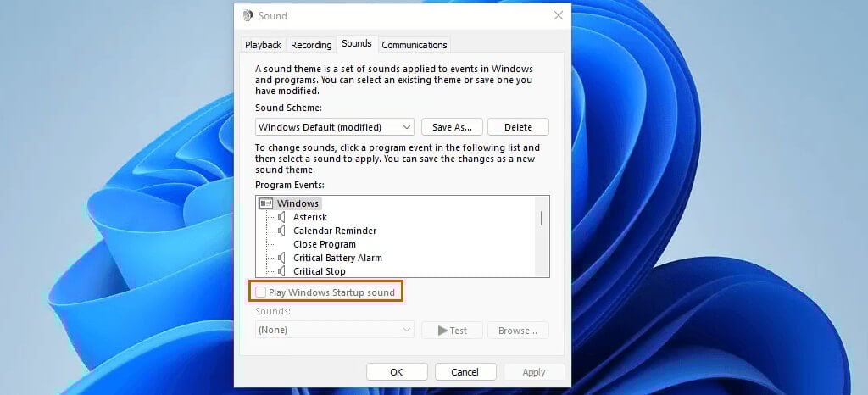The image size is (868, 395).
Task: Click the speaker icon beside Asterisk
Action: tap(281, 217)
